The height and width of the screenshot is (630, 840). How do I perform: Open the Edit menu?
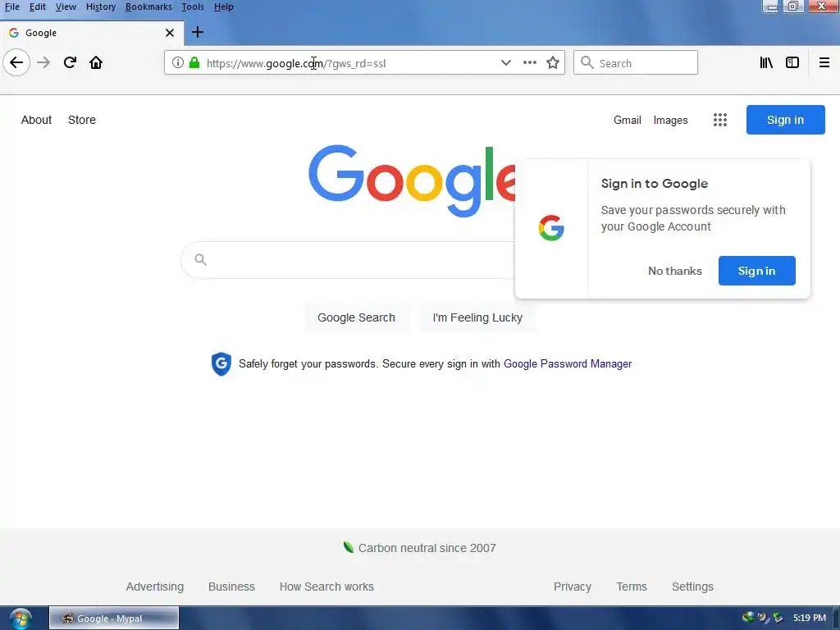point(38,7)
